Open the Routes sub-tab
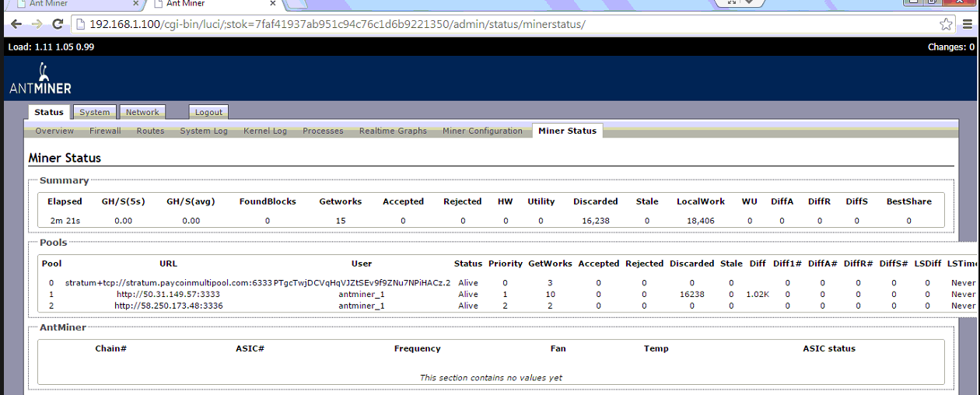Image resolution: width=980 pixels, height=395 pixels. coord(150,131)
